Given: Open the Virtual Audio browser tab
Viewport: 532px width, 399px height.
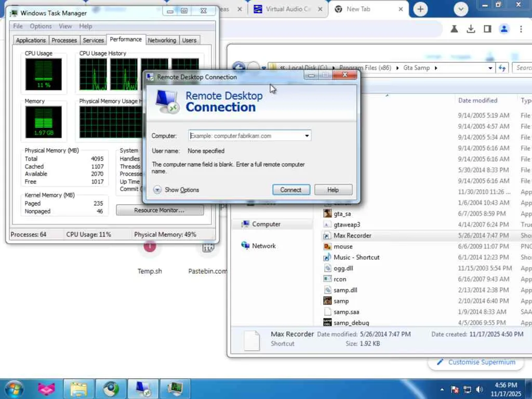Looking at the screenshot, I should 288,9.
